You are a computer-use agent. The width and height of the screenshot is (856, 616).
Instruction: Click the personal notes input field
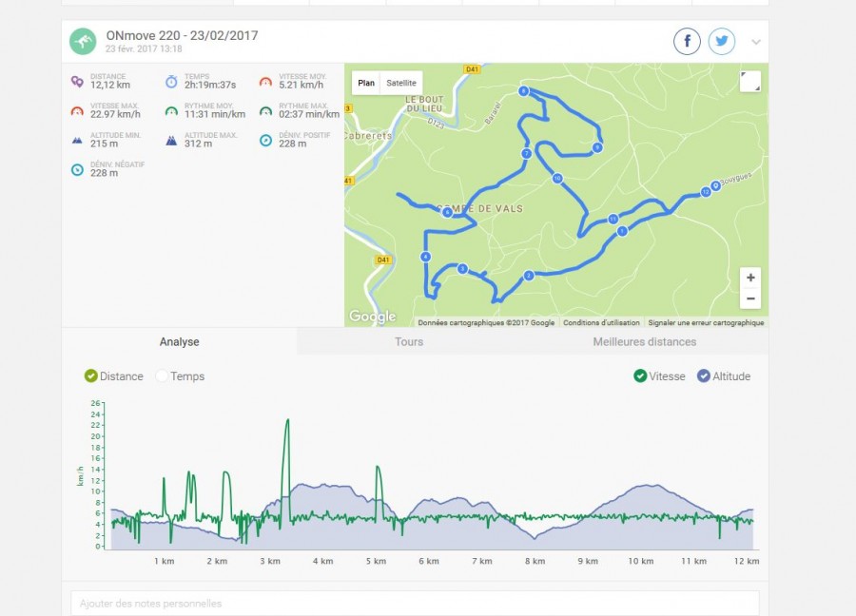point(415,604)
